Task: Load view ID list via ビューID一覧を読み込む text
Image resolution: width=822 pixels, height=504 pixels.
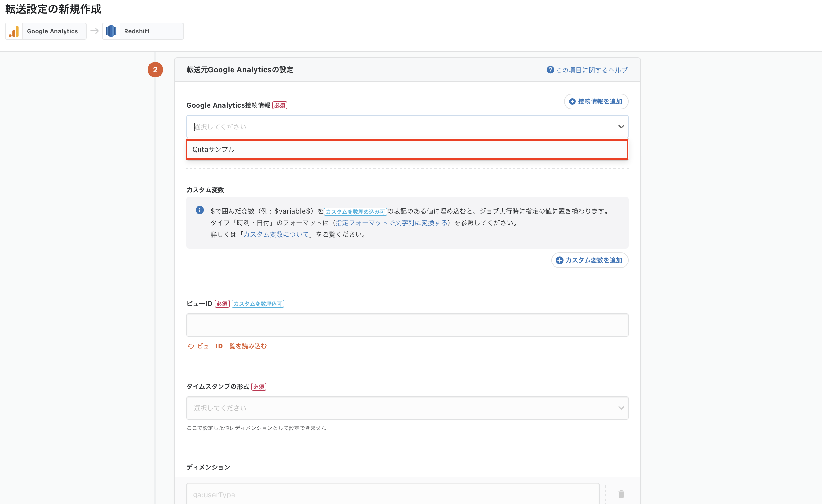Action: point(232,346)
